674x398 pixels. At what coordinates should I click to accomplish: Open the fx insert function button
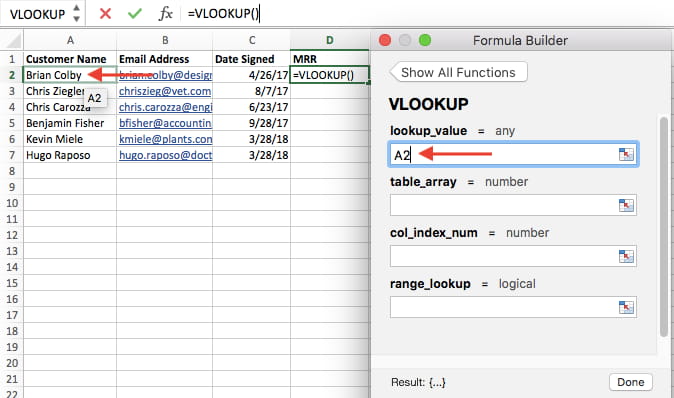pos(165,14)
